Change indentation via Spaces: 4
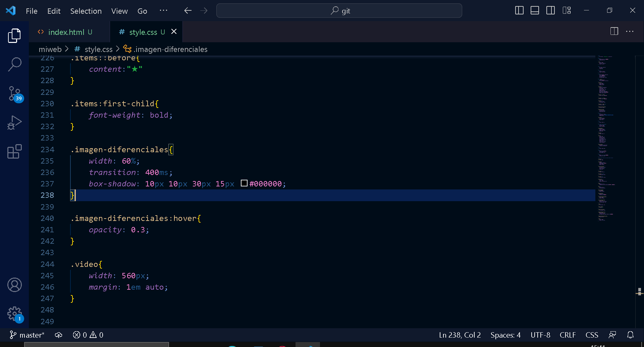The image size is (644, 347). tap(505, 335)
